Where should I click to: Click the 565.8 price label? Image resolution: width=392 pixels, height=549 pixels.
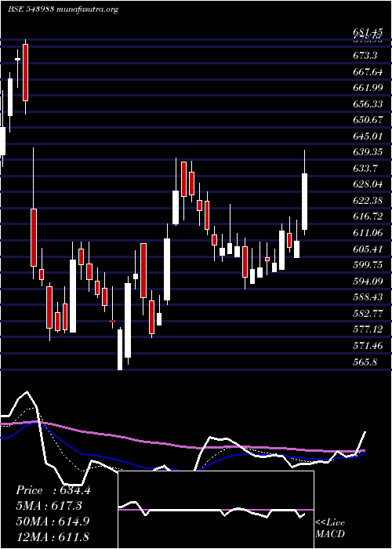(365, 362)
